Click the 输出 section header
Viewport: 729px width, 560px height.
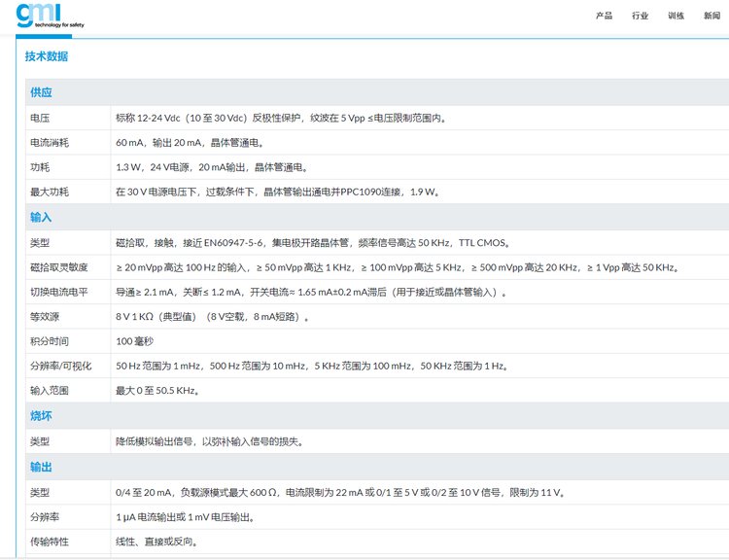click(41, 468)
